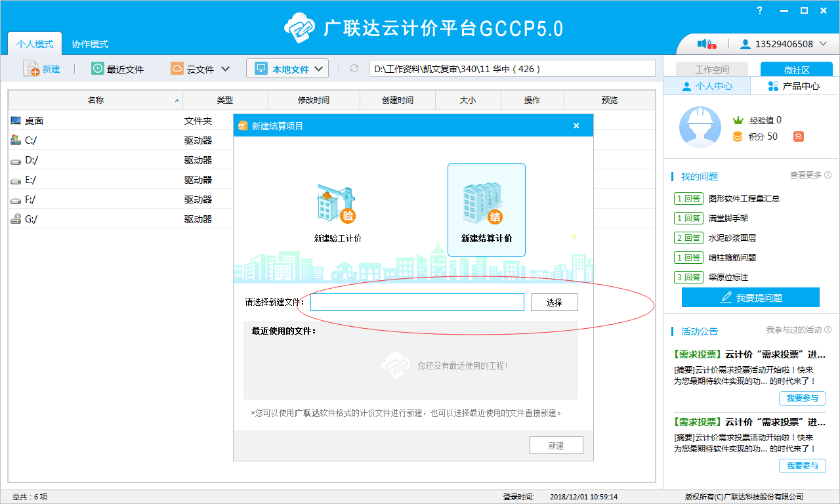The width and height of the screenshot is (840, 504).
Task: Switch to 协作模式 tab
Action: 90,44
